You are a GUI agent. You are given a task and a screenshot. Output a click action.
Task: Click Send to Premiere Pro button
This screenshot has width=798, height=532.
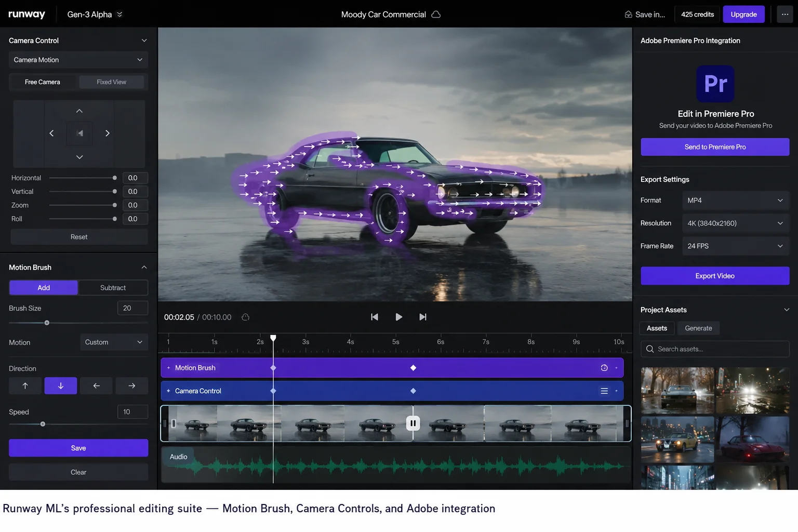point(715,147)
